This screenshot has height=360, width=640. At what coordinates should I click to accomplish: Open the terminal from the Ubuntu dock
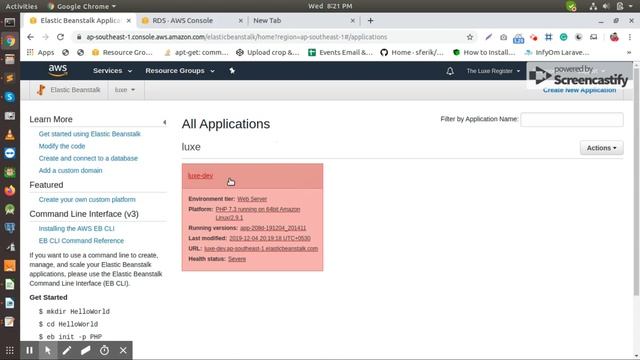click(10, 22)
